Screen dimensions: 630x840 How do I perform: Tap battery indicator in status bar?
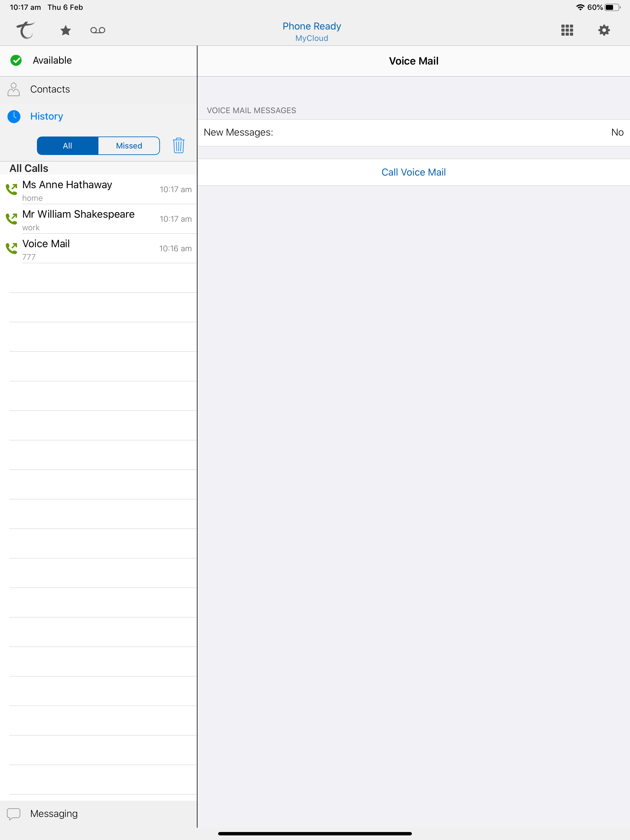point(612,7)
